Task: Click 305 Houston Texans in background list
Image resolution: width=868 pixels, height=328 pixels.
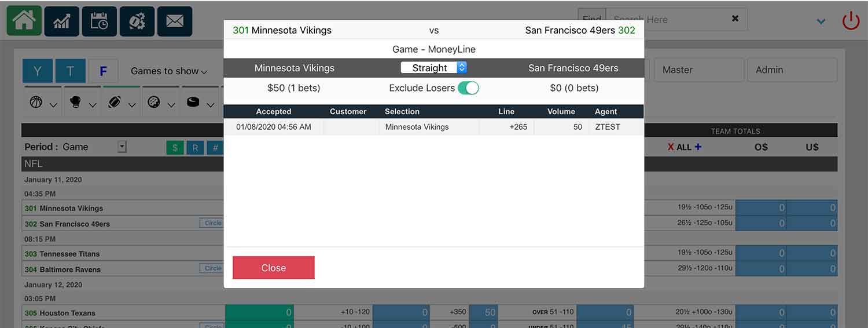Action: [x=60, y=313]
